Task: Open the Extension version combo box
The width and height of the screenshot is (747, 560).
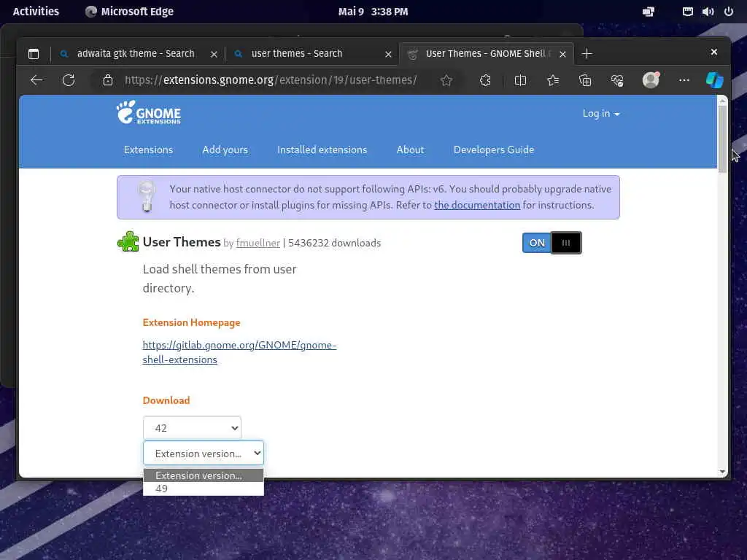Action: click(x=204, y=453)
